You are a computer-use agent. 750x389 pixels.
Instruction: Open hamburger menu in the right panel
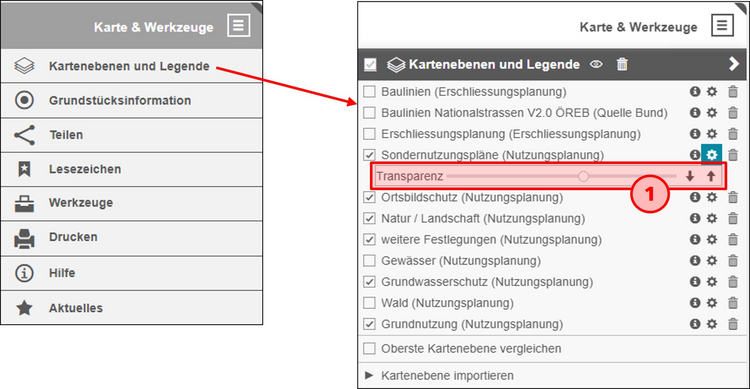722,25
